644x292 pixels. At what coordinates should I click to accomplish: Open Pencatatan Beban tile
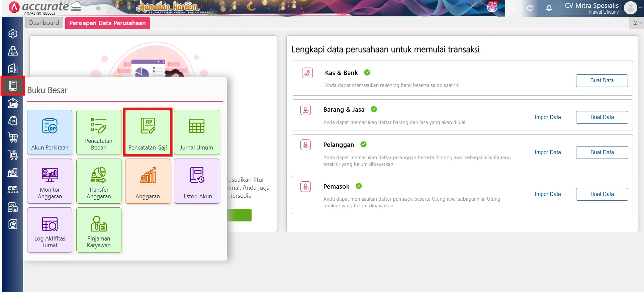click(99, 132)
